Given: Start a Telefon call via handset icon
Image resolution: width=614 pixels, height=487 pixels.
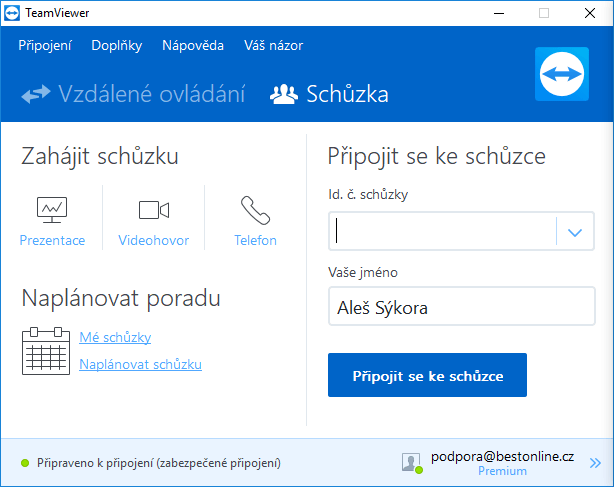Looking at the screenshot, I should pos(255,210).
